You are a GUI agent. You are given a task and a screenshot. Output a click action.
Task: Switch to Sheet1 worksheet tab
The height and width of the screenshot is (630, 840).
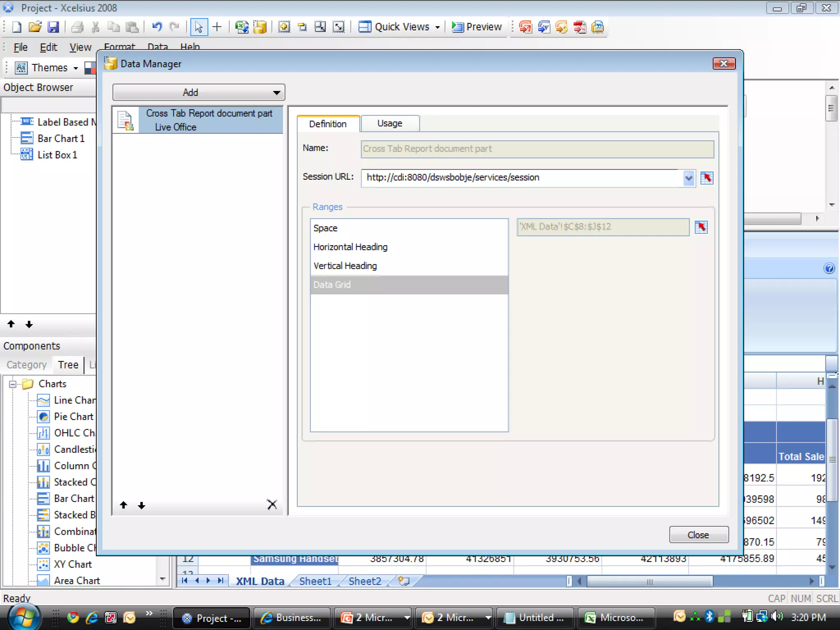point(315,581)
